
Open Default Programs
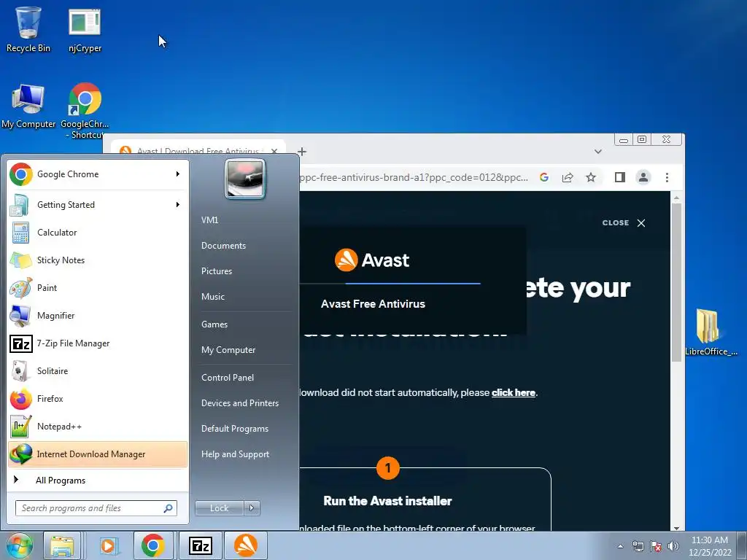pyautogui.click(x=235, y=429)
